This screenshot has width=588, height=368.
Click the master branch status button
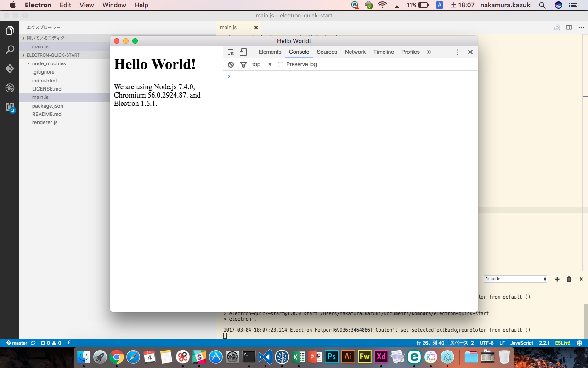pos(17,343)
